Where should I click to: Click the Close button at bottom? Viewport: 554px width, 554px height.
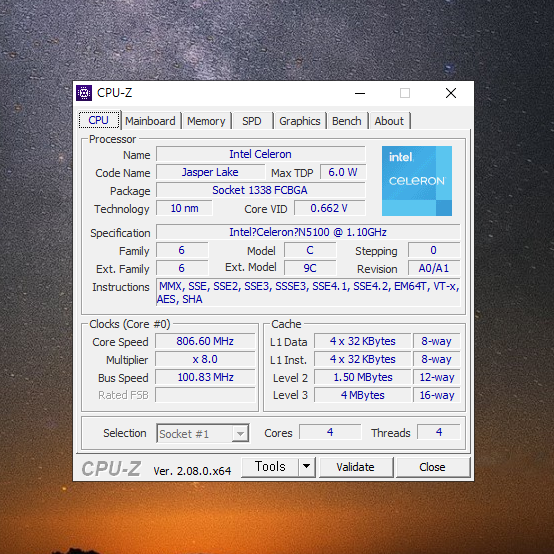click(432, 467)
